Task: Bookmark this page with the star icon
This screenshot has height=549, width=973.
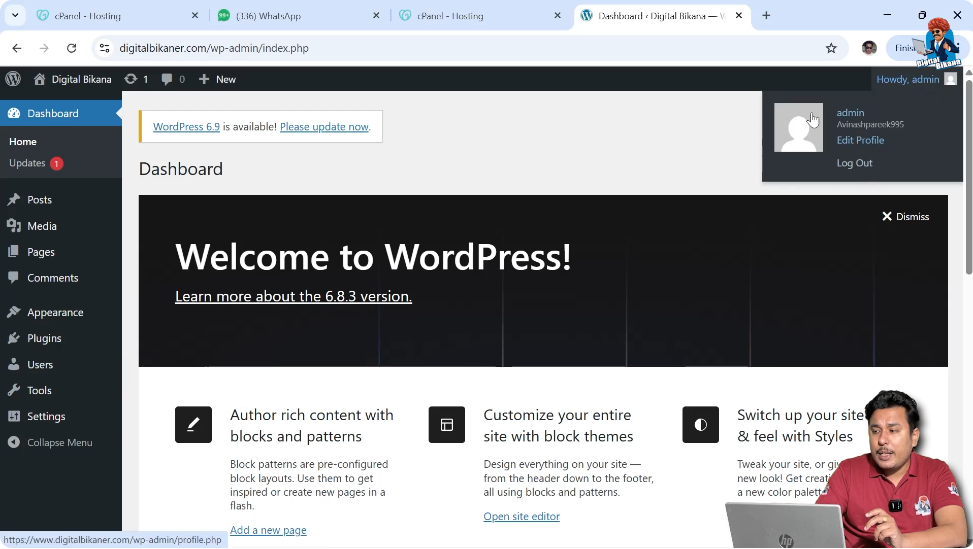Action: (x=831, y=48)
